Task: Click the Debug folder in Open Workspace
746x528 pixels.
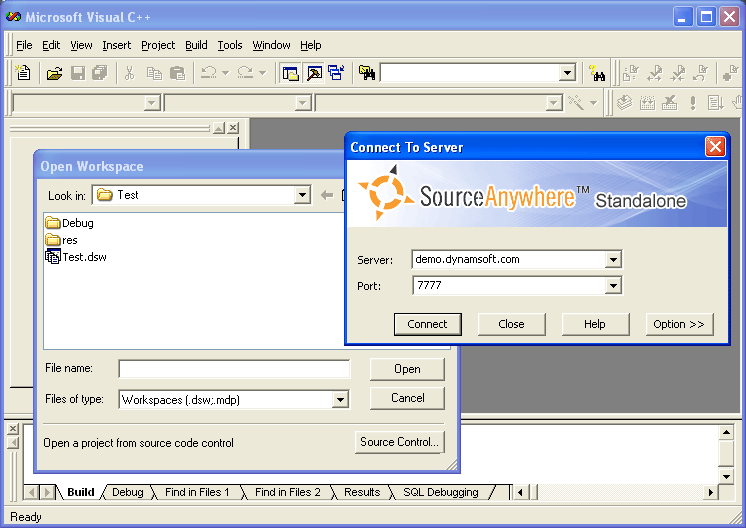Action: 69,223
